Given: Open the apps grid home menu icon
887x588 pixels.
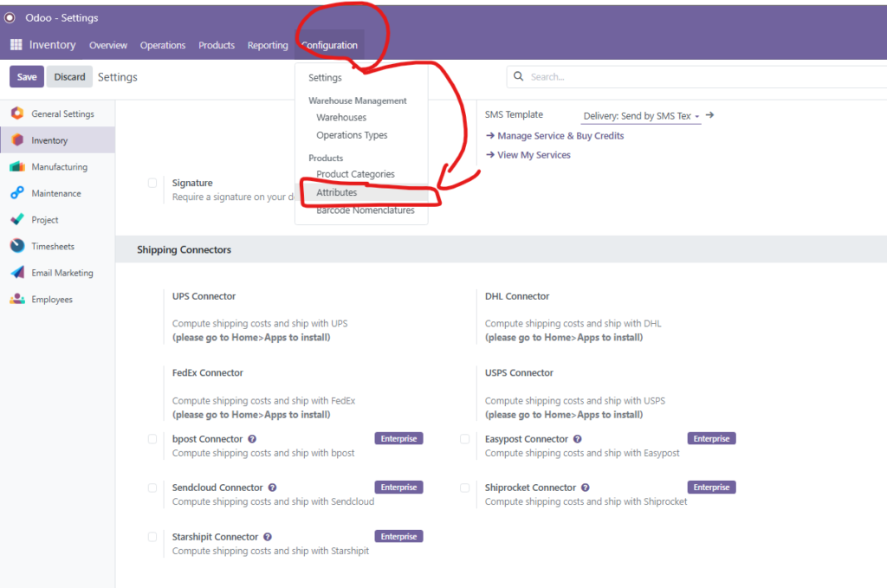Looking at the screenshot, I should click(16, 45).
